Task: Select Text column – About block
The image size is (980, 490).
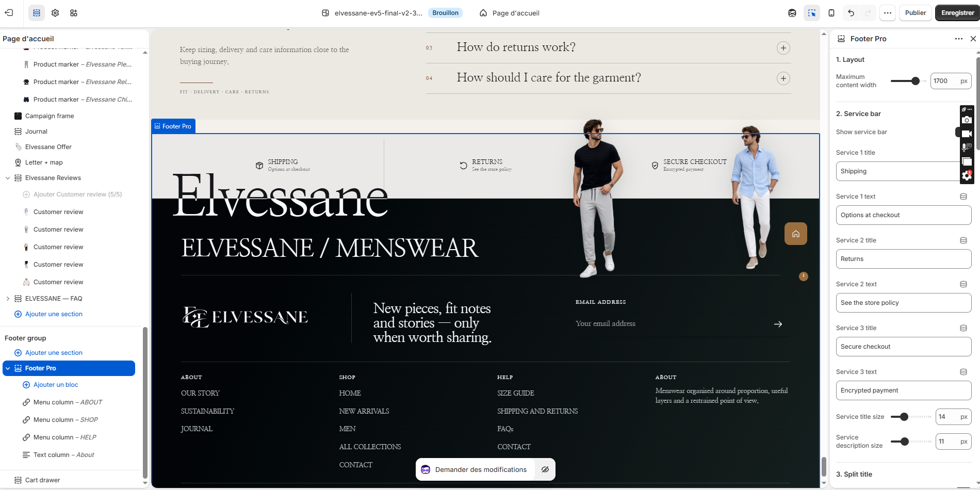Action: pyautogui.click(x=63, y=455)
